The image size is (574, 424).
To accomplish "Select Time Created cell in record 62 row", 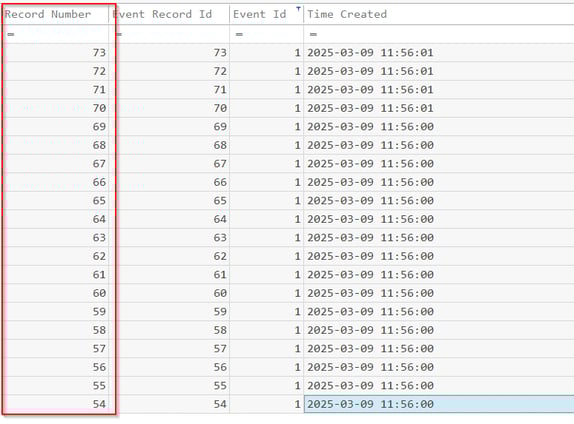I will coord(439,256).
